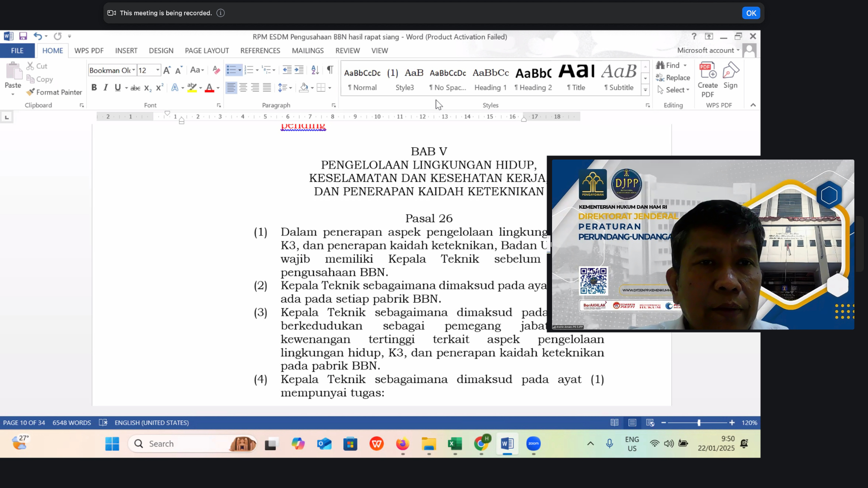Viewport: 868px width, 488px height.
Task: Click the Save icon in quick access toolbar
Action: click(23, 36)
